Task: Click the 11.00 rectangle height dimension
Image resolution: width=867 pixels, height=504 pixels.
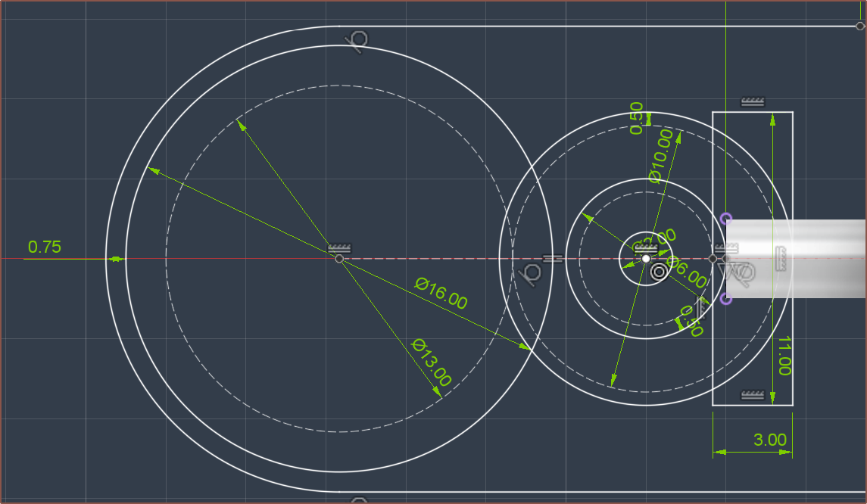Action: pyautogui.click(x=783, y=356)
